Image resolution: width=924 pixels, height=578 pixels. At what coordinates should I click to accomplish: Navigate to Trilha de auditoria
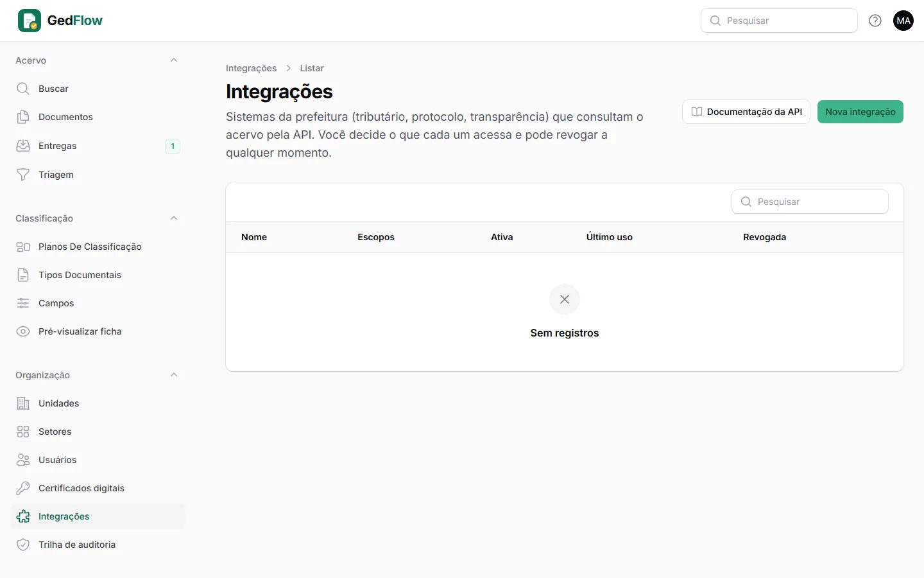point(98,545)
